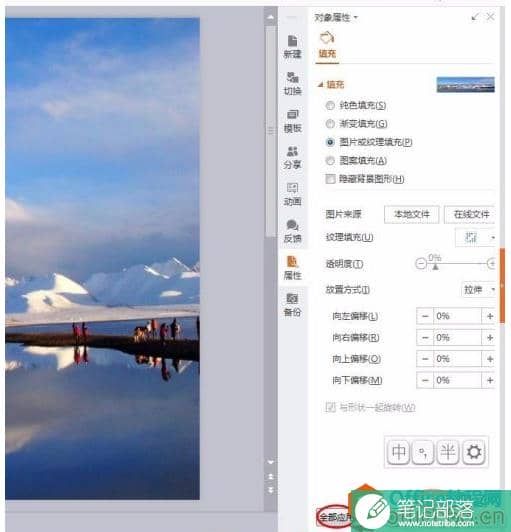Open the 动画 (Animation) sidebar panel
Image resolution: width=511 pixels, height=532 pixels.
[292, 195]
